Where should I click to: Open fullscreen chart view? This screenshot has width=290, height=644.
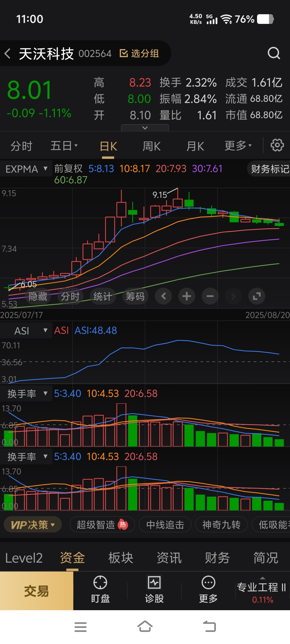point(257,296)
